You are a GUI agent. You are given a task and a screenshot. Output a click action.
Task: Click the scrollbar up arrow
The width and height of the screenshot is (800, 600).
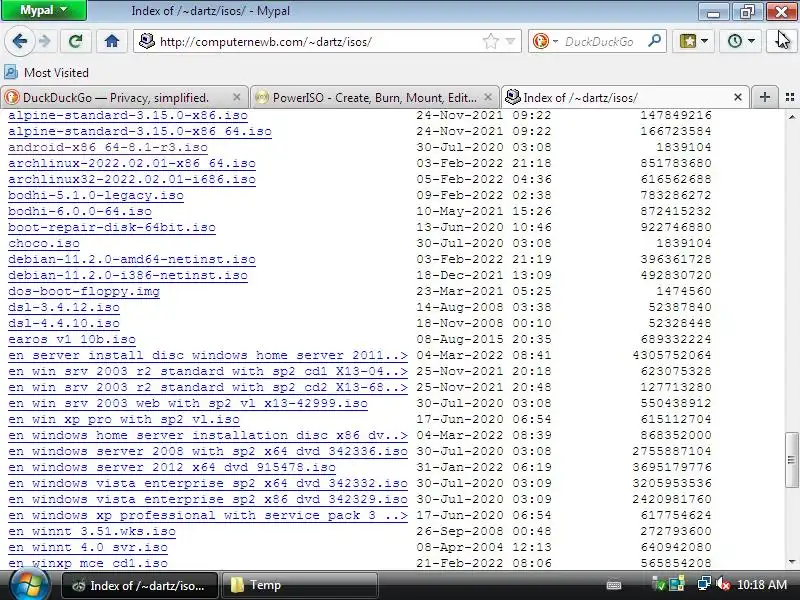tap(791, 117)
